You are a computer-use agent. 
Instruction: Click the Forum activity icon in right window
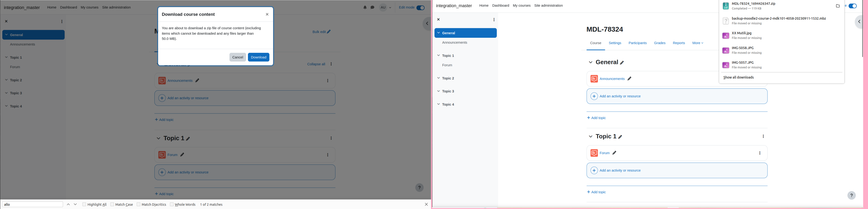pyautogui.click(x=594, y=153)
